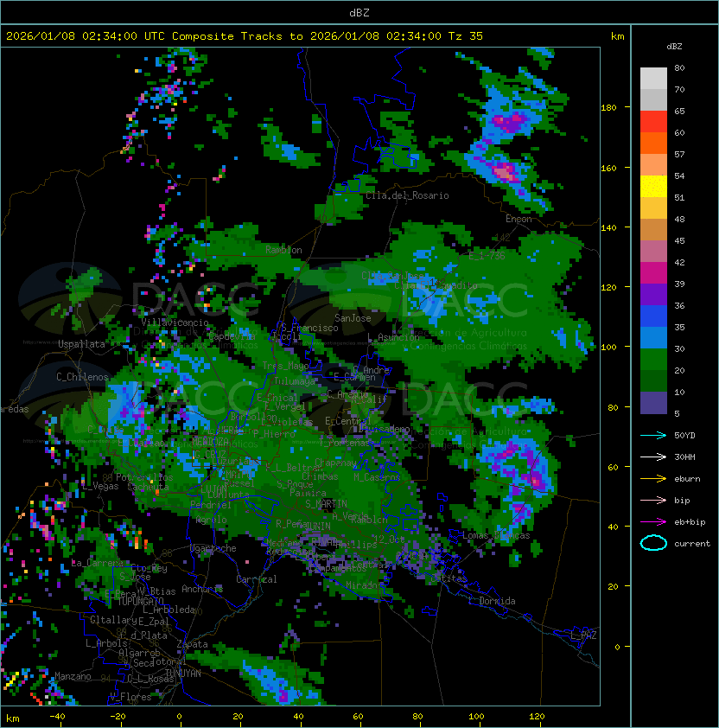Click the 'Tz 35' text in header
The height and width of the screenshot is (728, 719).
466,36
